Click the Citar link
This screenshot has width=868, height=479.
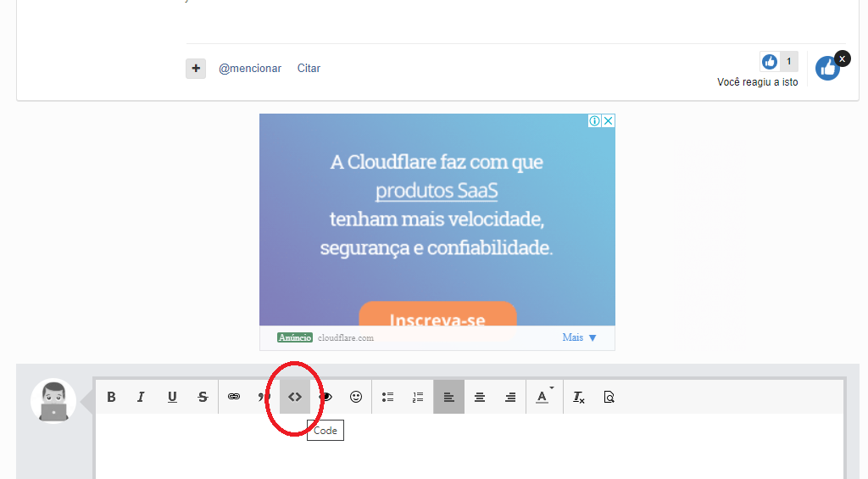click(x=309, y=69)
